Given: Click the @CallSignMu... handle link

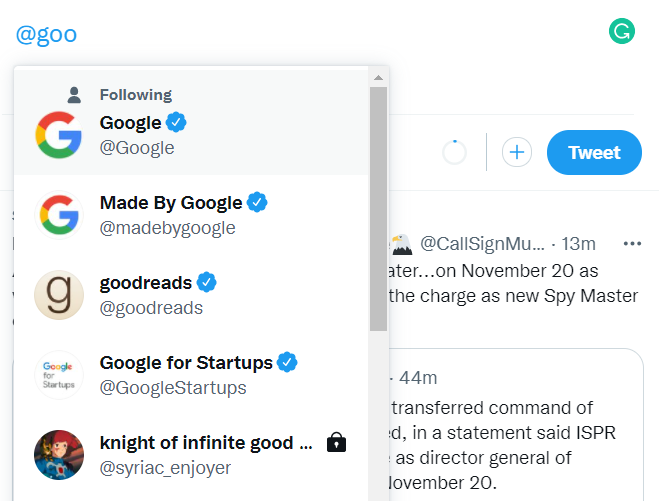Looking at the screenshot, I should coord(482,244).
